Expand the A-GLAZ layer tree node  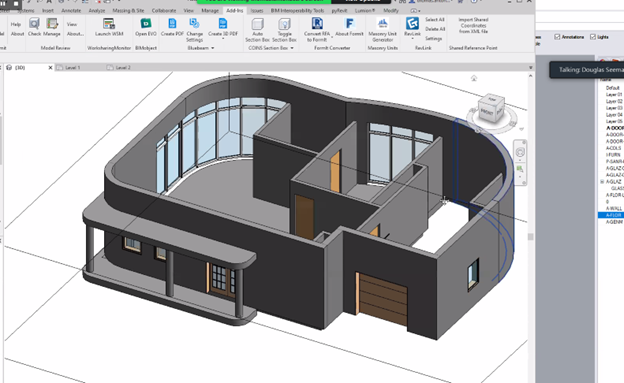pyautogui.click(x=602, y=182)
